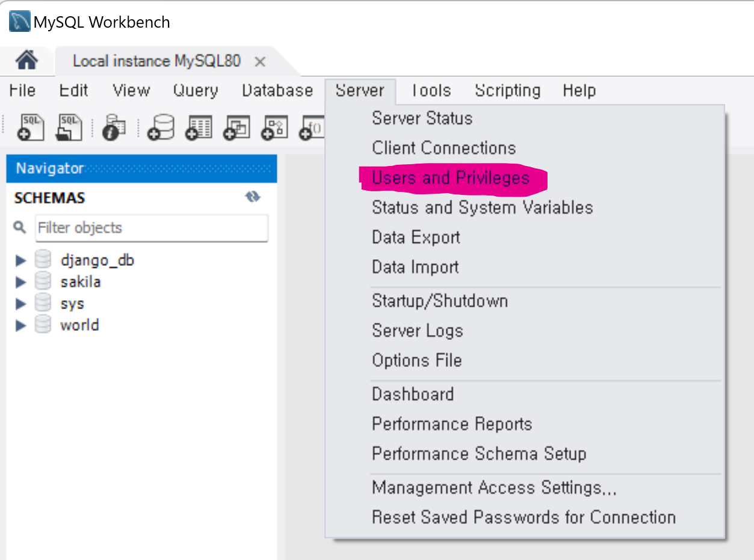Switch to Local instance MySQL80 tab
754x560 pixels.
[x=156, y=61]
